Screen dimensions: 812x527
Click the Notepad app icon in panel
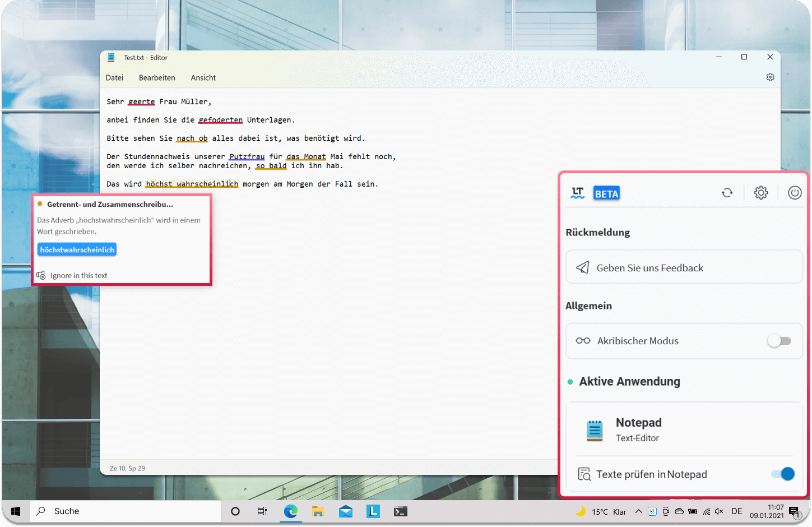click(595, 430)
